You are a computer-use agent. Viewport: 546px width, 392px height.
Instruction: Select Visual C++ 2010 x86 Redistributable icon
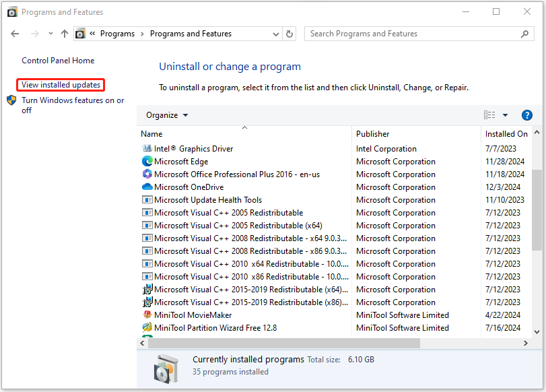[x=147, y=277]
